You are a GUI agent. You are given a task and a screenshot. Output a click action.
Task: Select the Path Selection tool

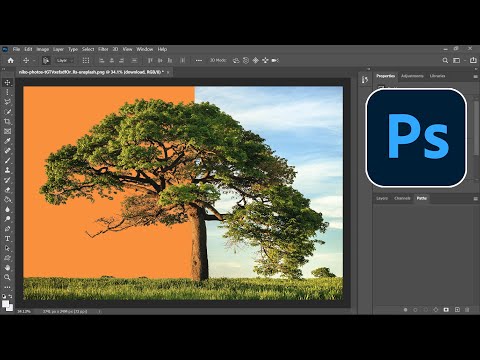coord(7,248)
